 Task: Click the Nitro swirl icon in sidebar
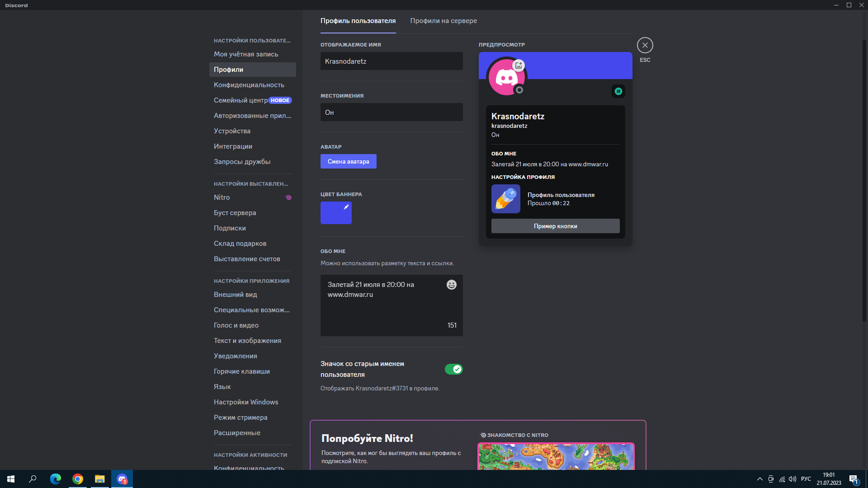tap(288, 197)
